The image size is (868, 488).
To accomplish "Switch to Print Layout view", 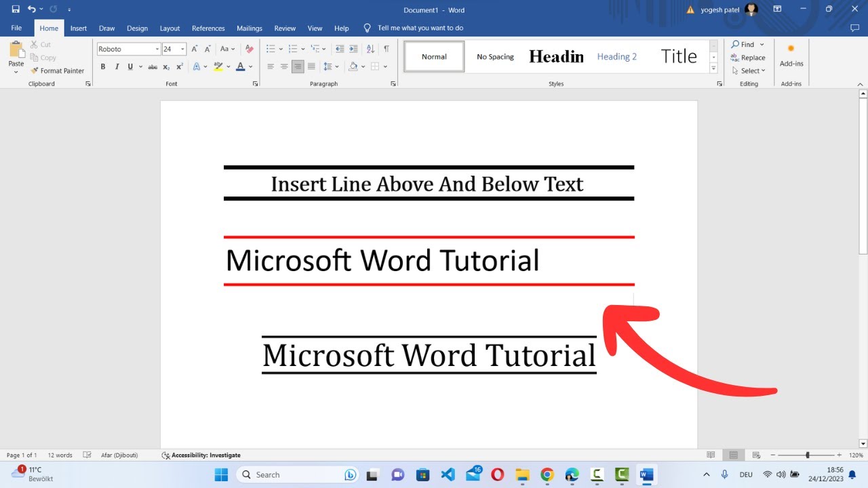I will coord(733,455).
